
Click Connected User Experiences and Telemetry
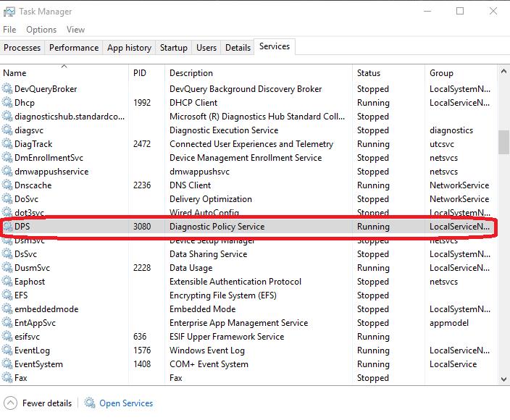[251, 144]
